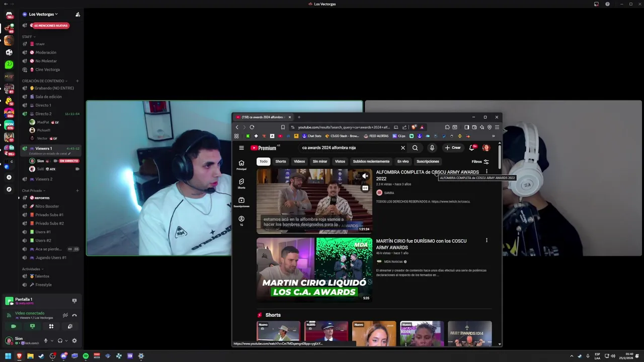
Task: Collapse CREACIÓN DE CONTENIDO category
Action: (45, 81)
